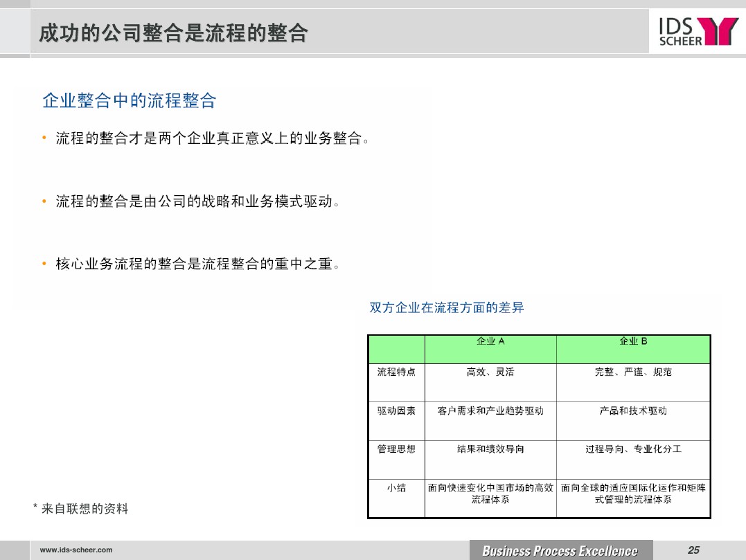Select the 管理思想 row label

pos(396,449)
